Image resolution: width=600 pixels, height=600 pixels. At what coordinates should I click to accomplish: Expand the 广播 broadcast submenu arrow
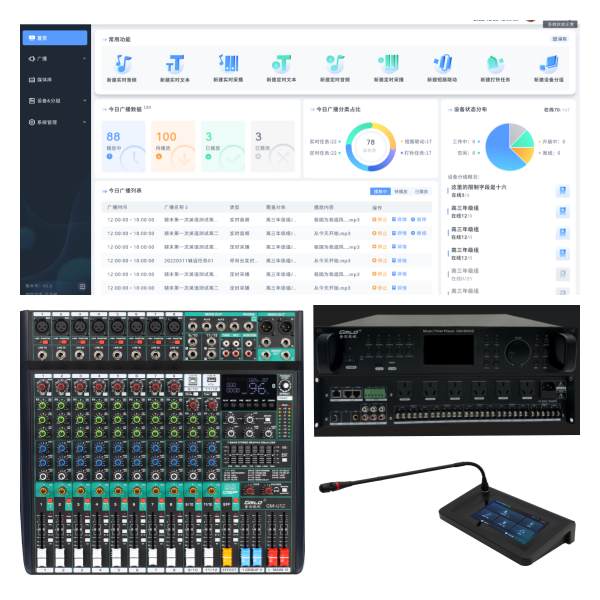(84, 59)
